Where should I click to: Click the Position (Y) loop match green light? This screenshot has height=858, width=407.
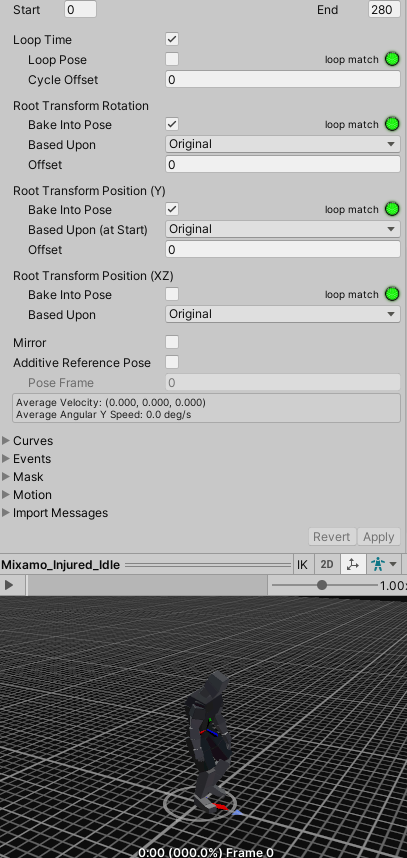click(x=392, y=209)
